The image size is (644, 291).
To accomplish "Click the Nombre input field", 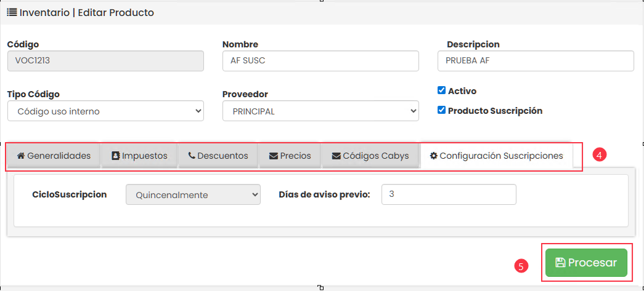I will 320,61.
